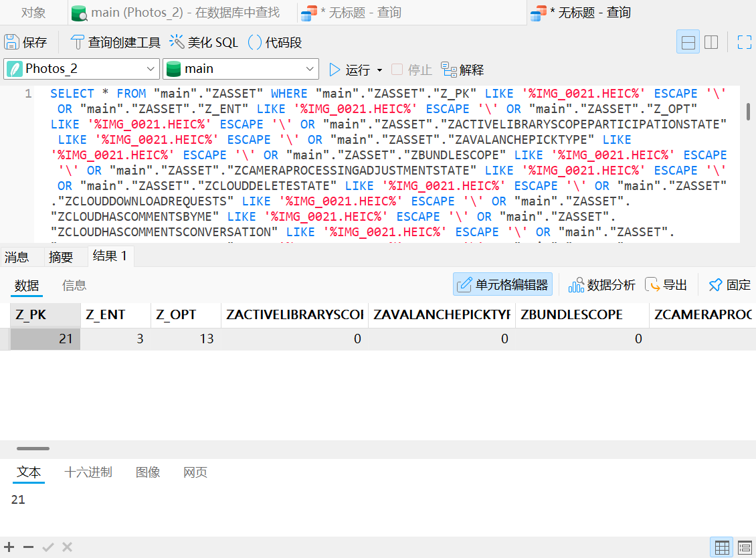Image resolution: width=756 pixels, height=558 pixels.
Task: Run the query with 运行
Action: [349, 70]
